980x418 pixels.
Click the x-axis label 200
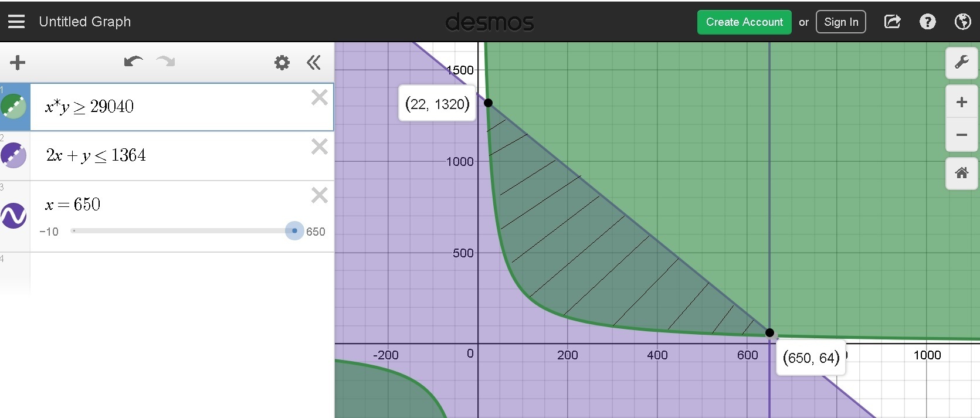tap(568, 355)
